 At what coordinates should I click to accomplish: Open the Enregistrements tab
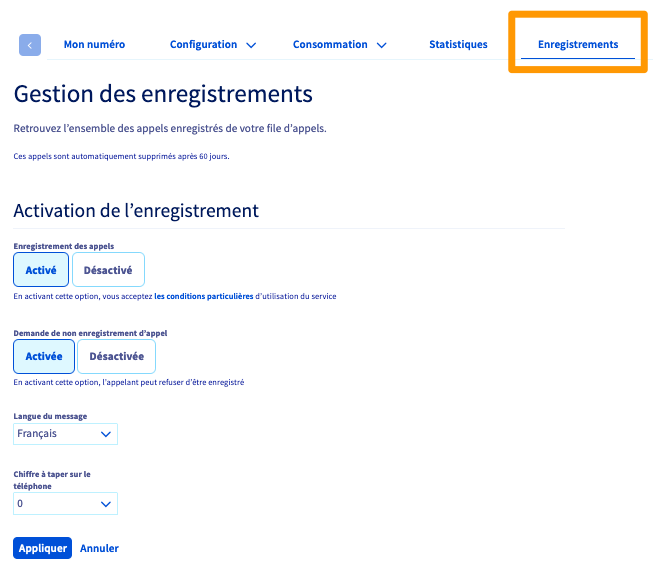pos(577,45)
